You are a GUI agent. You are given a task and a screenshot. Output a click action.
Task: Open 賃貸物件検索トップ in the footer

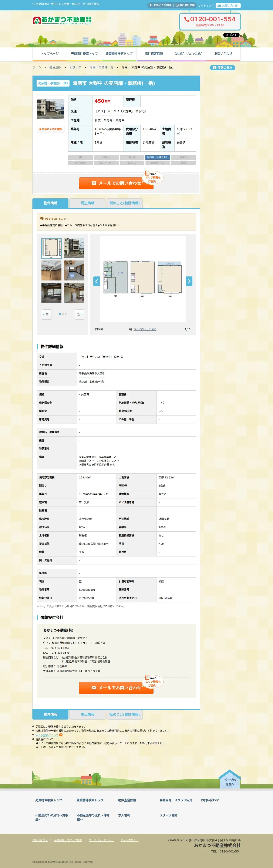coord(90,800)
